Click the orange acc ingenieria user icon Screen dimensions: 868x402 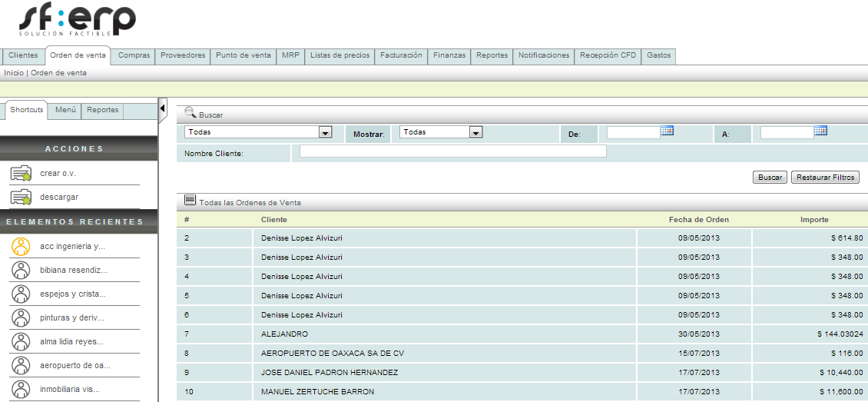(21, 246)
